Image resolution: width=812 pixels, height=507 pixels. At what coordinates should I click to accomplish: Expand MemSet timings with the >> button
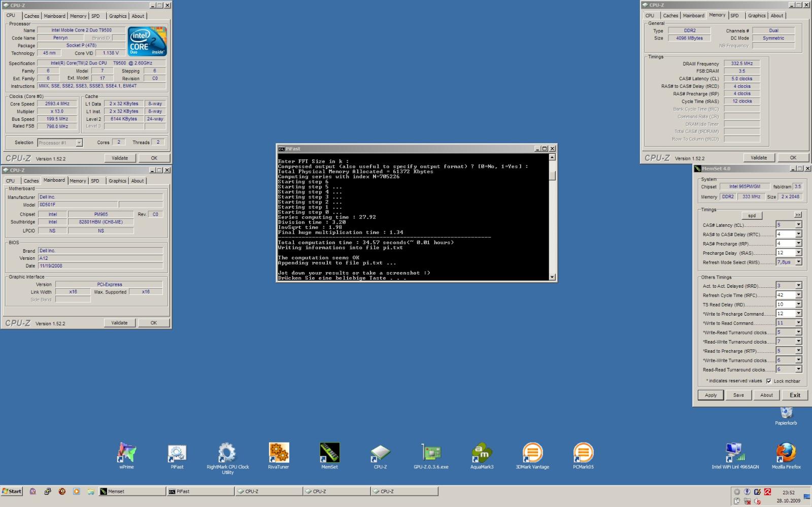click(798, 215)
